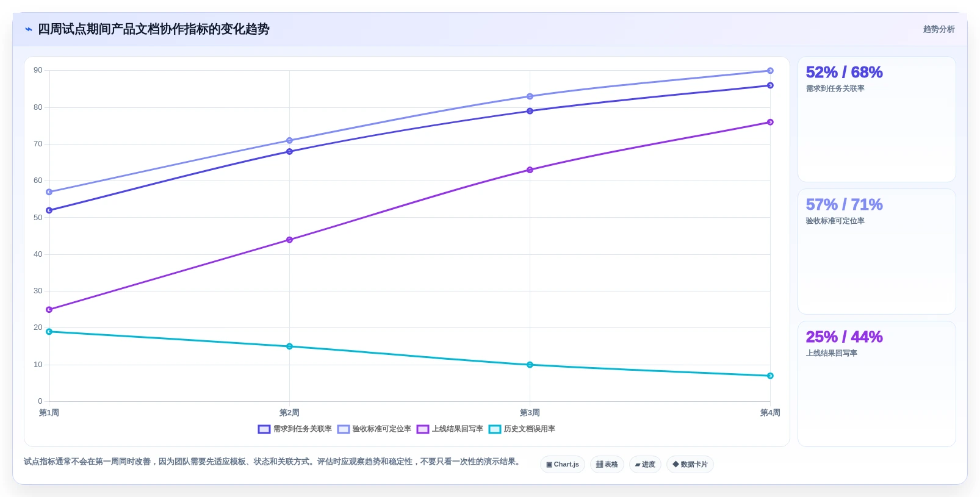Click the 57% / 71% stat card
This screenshot has width=980, height=497.
[877, 252]
